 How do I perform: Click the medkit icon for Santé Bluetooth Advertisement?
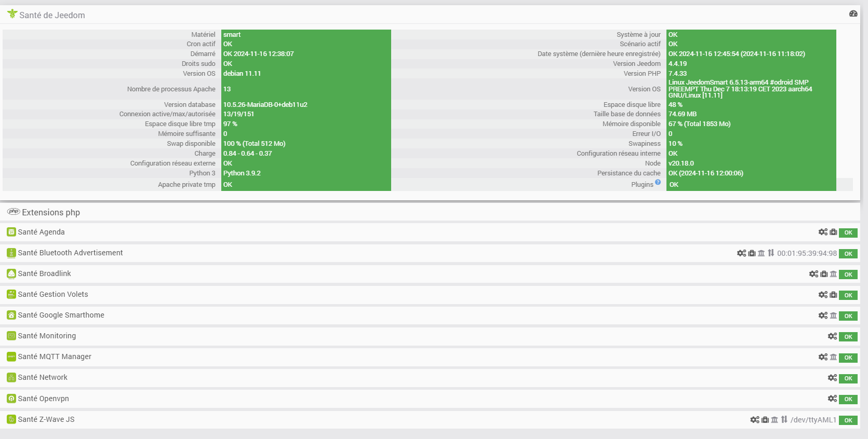coord(752,253)
